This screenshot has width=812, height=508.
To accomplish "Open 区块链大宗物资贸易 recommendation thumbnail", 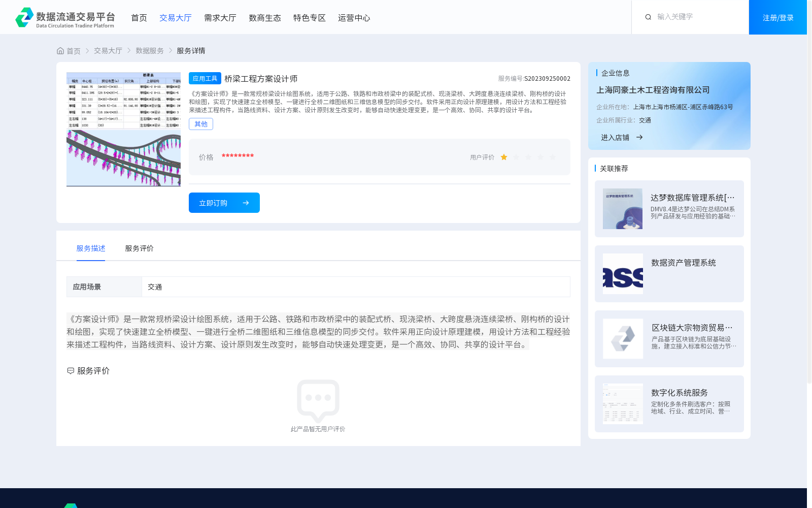I will pos(623,339).
